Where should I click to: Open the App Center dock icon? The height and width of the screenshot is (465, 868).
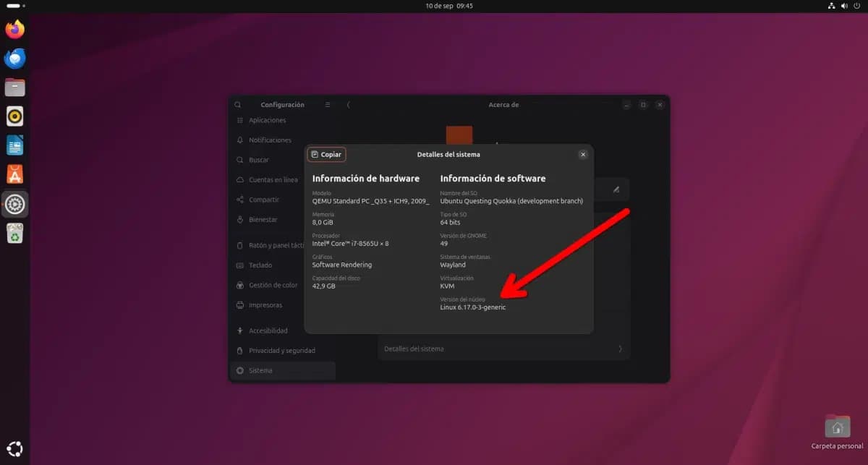tap(14, 174)
